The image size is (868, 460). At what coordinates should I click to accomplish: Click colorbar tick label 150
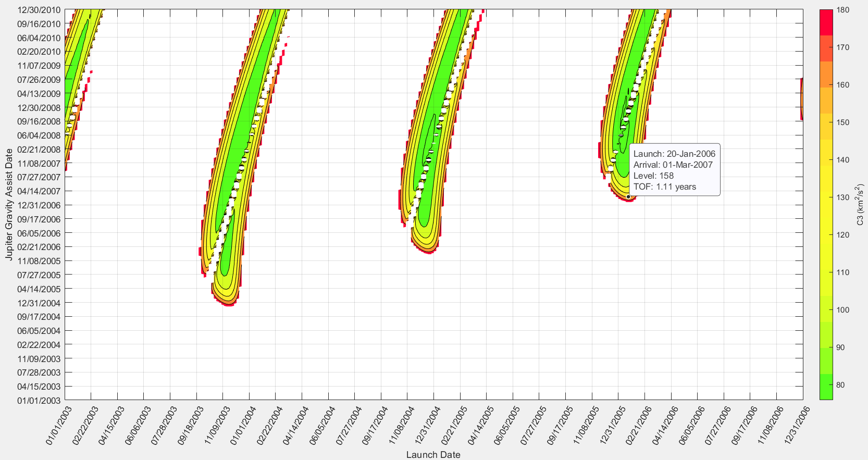coord(842,122)
